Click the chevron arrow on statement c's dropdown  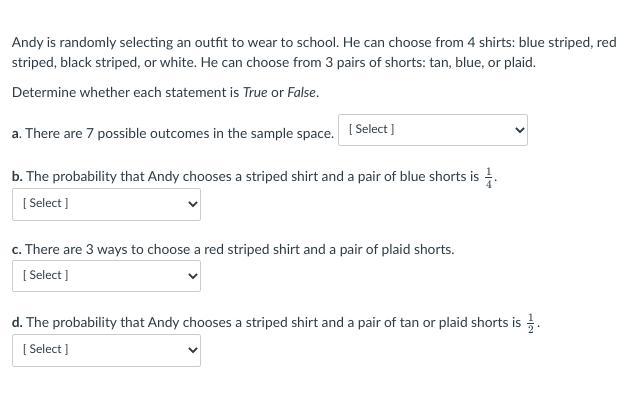click(x=193, y=275)
